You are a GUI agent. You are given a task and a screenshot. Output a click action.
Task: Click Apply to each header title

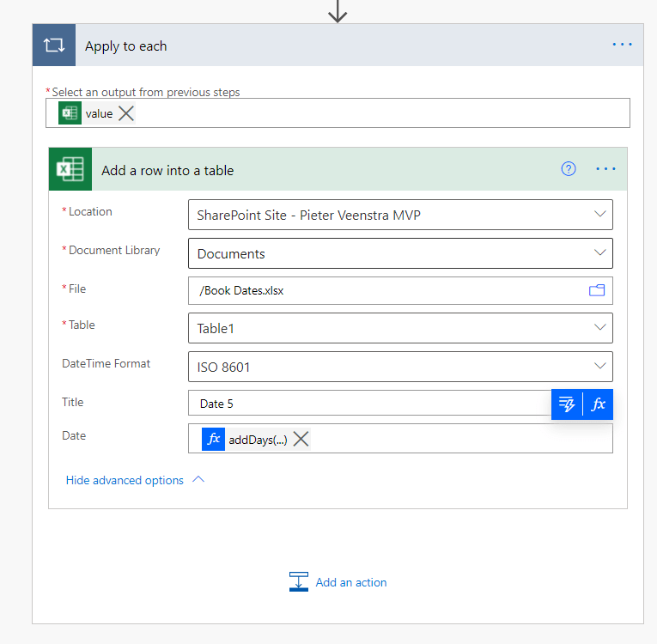125,46
